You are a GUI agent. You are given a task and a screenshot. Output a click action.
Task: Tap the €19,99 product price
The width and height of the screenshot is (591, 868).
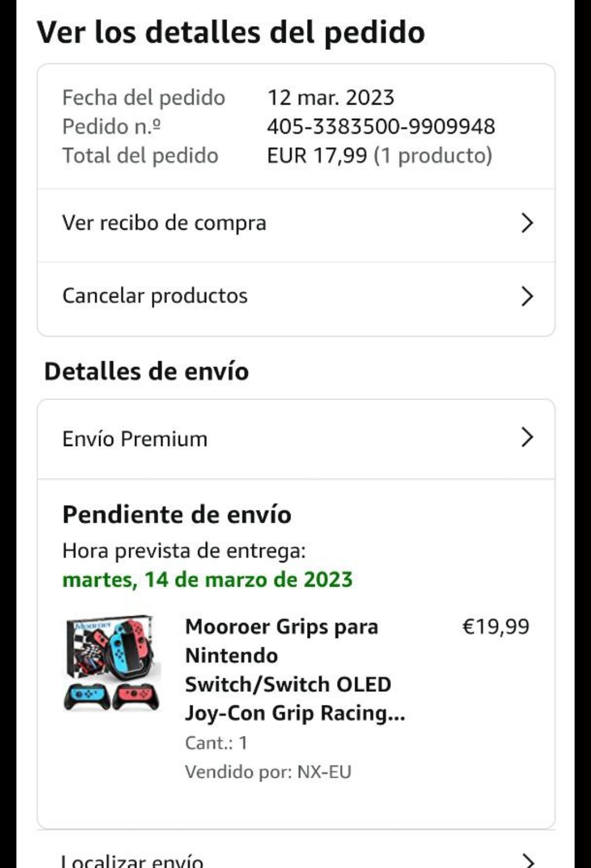click(496, 627)
